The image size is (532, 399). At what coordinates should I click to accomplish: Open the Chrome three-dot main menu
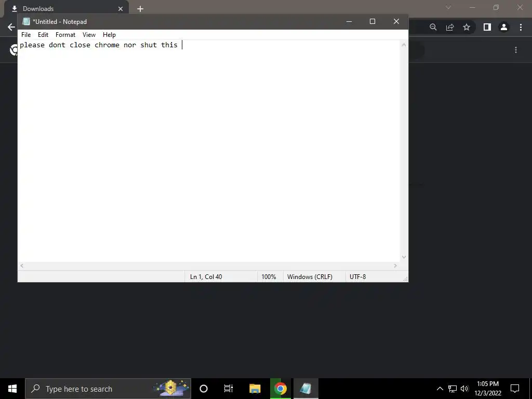point(521,27)
